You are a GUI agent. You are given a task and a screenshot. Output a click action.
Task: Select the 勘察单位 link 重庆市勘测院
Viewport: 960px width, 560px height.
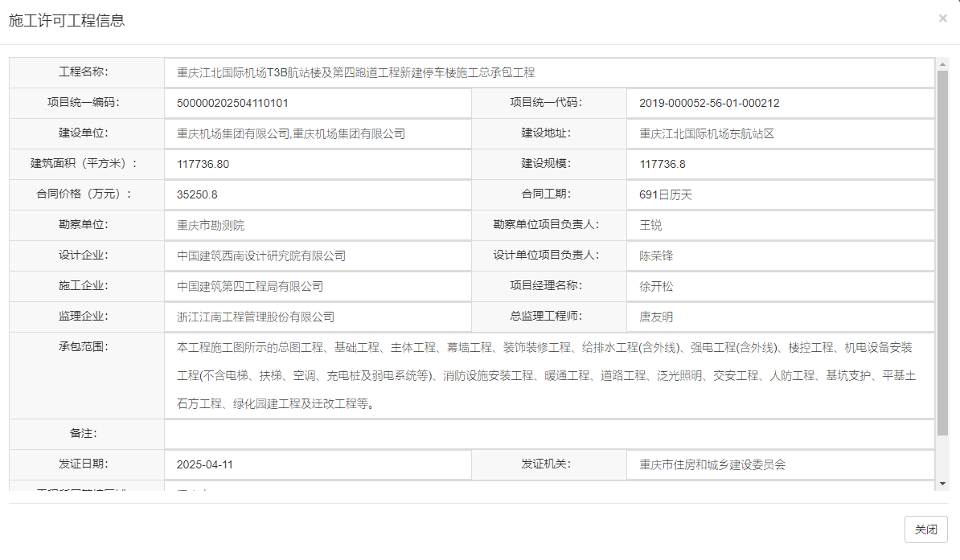click(x=211, y=225)
